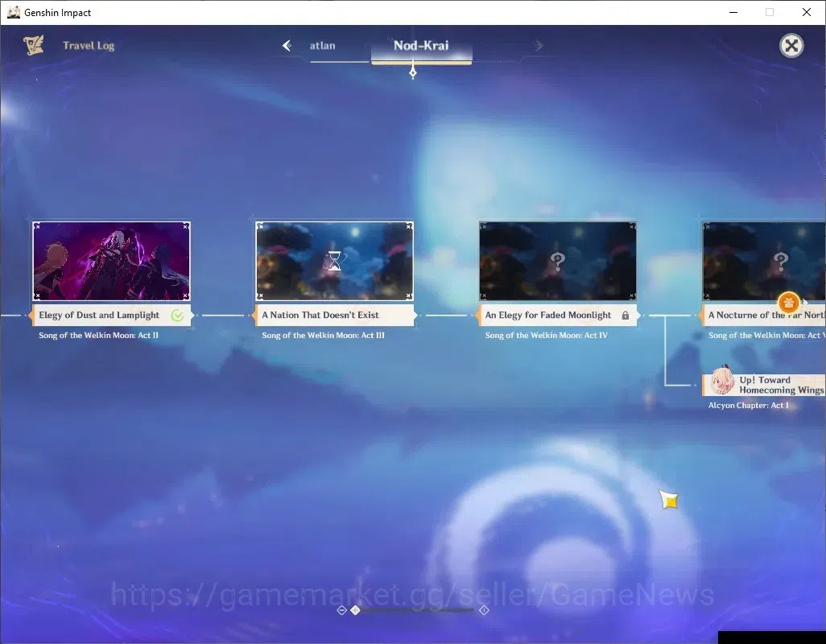Screen dimensions: 826x644
Task: Click the green completed checkmark icon
Action: click(x=178, y=316)
